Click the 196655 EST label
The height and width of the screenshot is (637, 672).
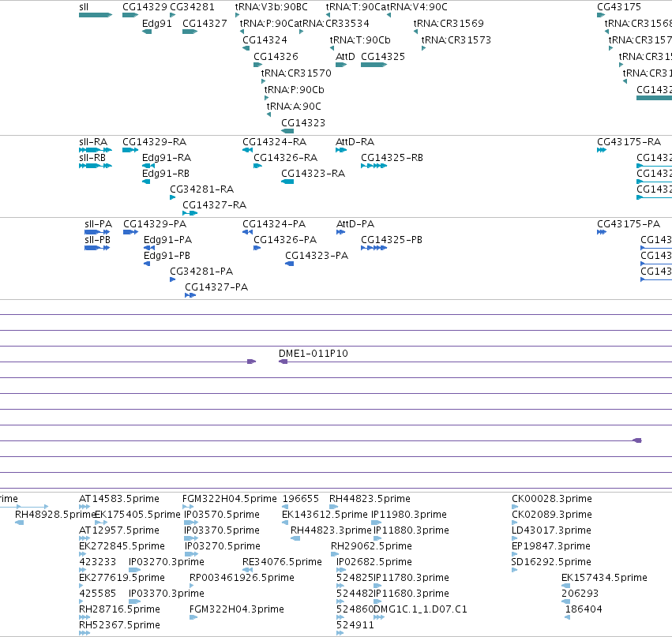300,499
